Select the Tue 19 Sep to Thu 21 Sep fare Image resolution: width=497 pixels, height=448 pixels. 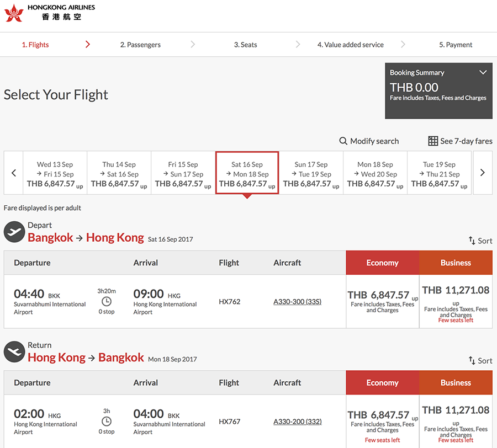(x=439, y=173)
